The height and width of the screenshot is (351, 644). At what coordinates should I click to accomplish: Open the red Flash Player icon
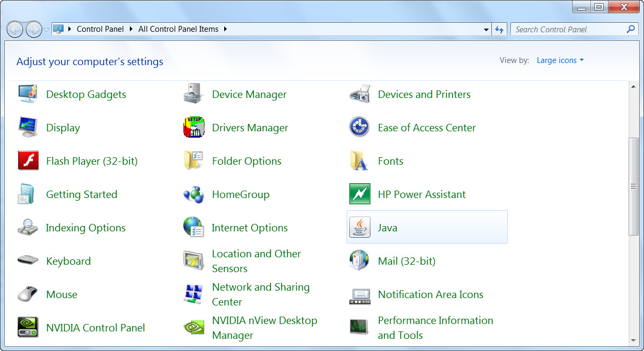pyautogui.click(x=28, y=161)
